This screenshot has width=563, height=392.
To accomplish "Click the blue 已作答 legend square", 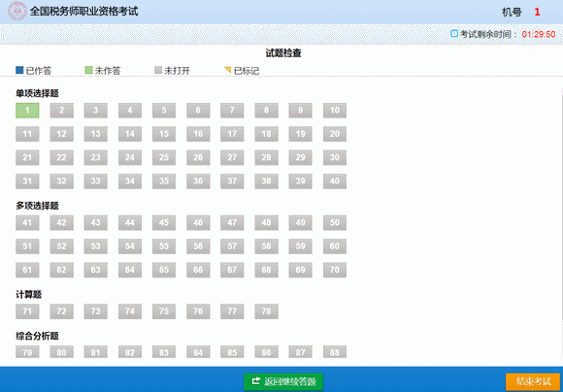I will [19, 70].
